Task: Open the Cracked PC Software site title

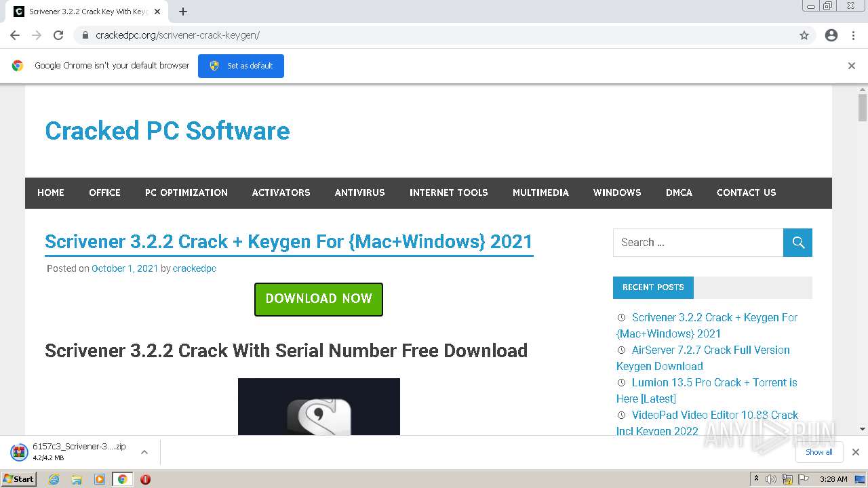Action: point(167,131)
